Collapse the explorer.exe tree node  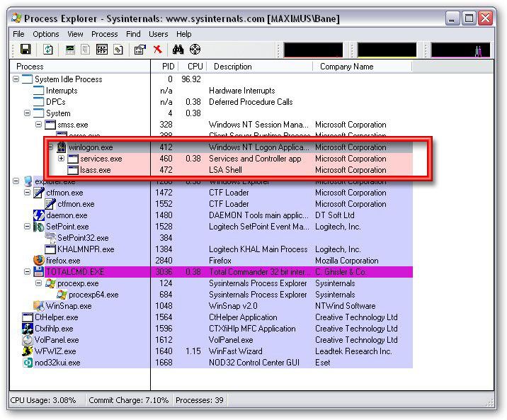(x=16, y=181)
